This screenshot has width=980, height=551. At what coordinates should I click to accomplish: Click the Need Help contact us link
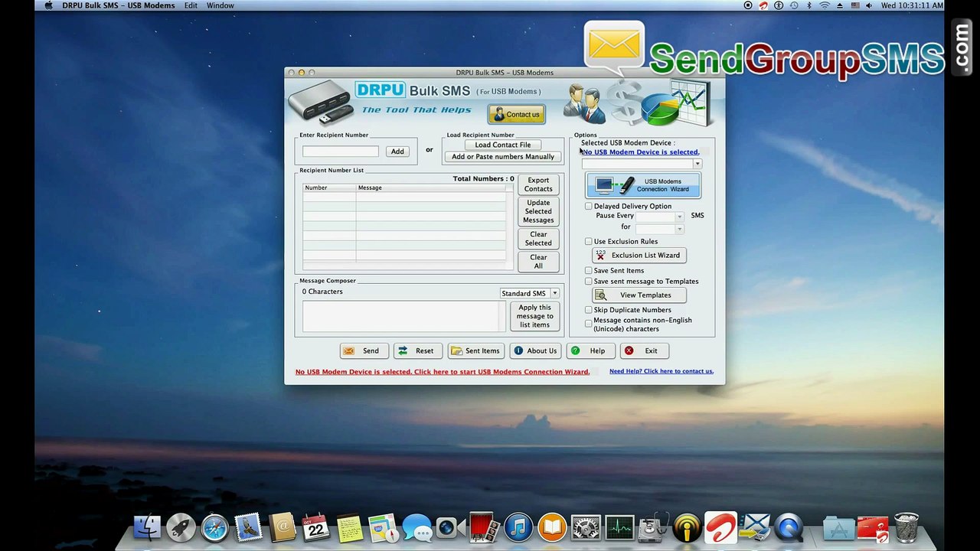[661, 371]
